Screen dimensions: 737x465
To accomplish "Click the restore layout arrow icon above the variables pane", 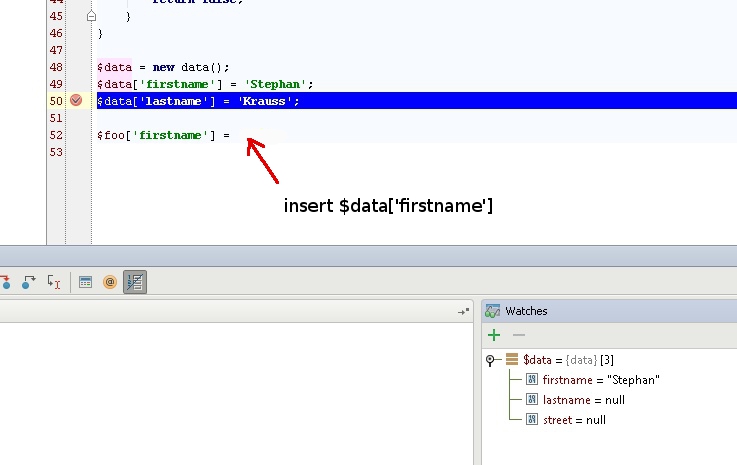I will [x=463, y=312].
